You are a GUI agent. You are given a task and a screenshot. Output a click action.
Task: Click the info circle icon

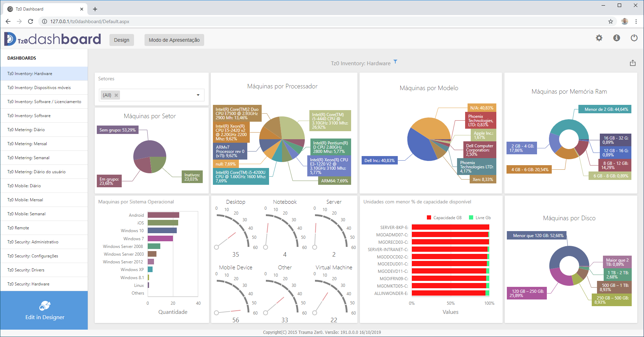617,38
